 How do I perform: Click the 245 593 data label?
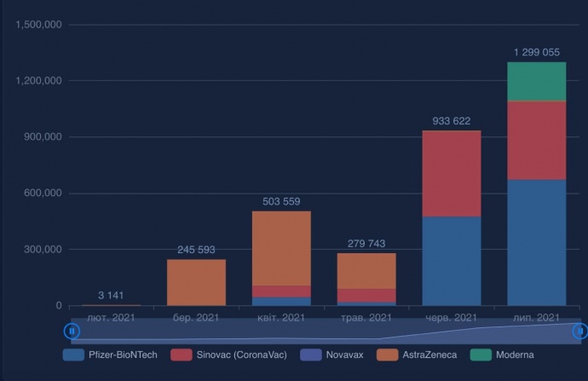(196, 250)
